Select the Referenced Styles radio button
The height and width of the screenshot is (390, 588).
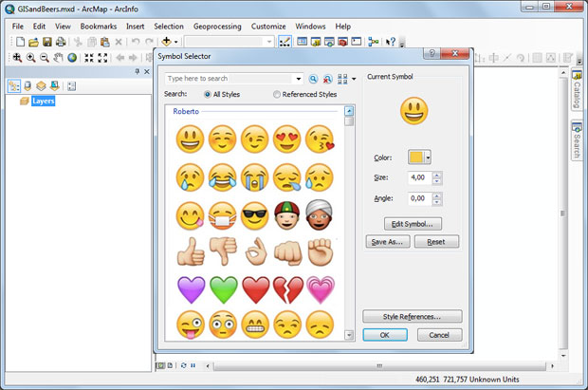point(276,95)
